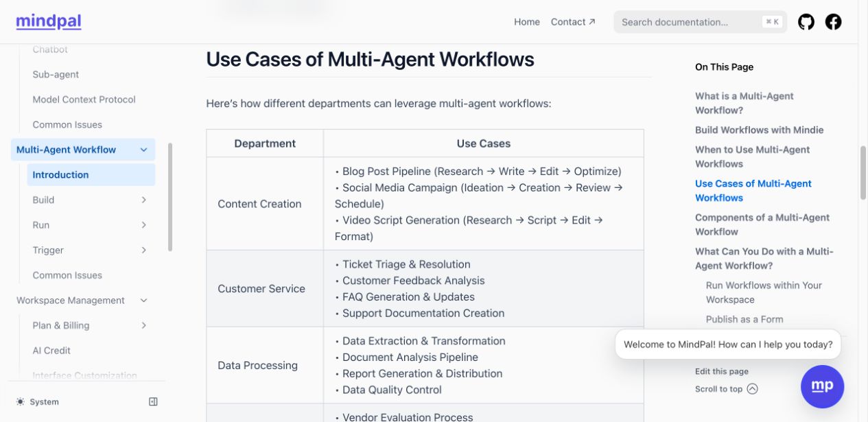This screenshot has height=422, width=868.
Task: Open the Facebook icon link
Action: pos(833,22)
